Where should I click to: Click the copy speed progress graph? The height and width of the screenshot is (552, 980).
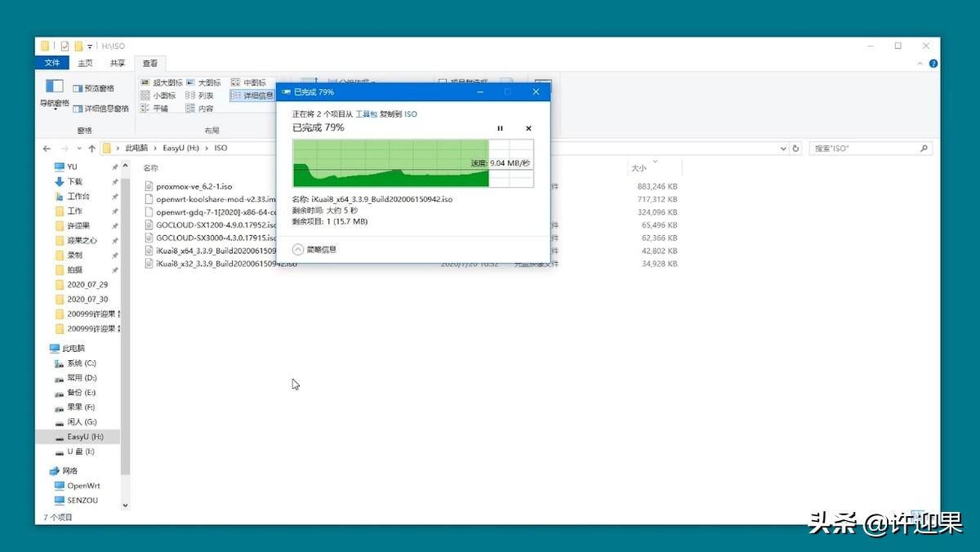tap(413, 162)
